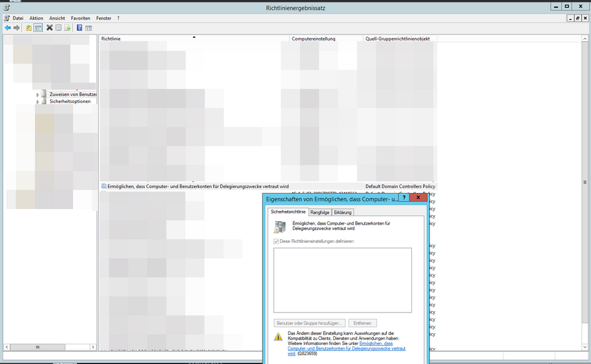Expand the 'Zuweisen von Benutzer' tree node

38,95
